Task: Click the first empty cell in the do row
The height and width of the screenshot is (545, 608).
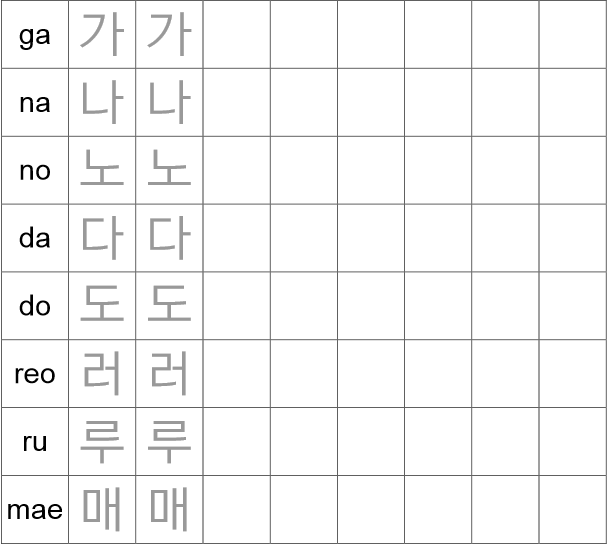Action: coord(237,306)
